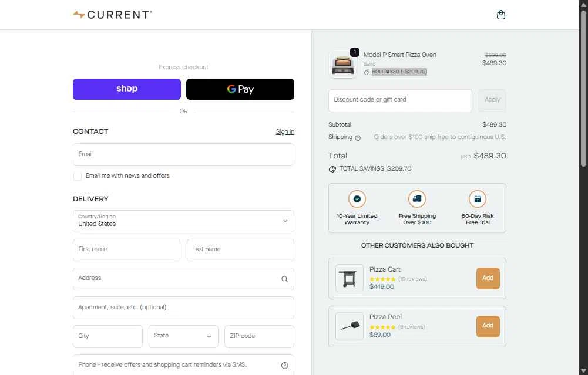The image size is (588, 375).
Task: Open the Country/Region dropdown
Action: (183, 221)
